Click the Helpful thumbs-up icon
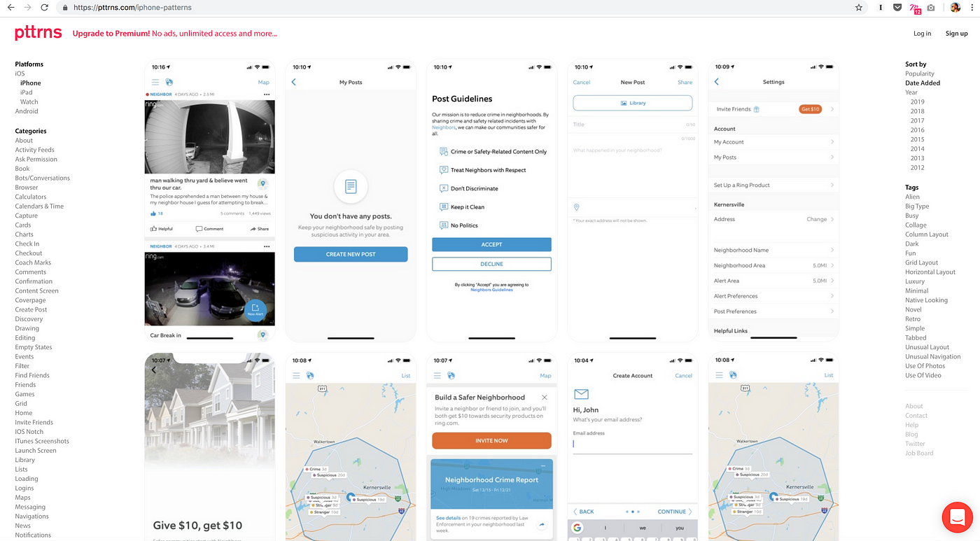The height and width of the screenshot is (541, 980). 153,229
